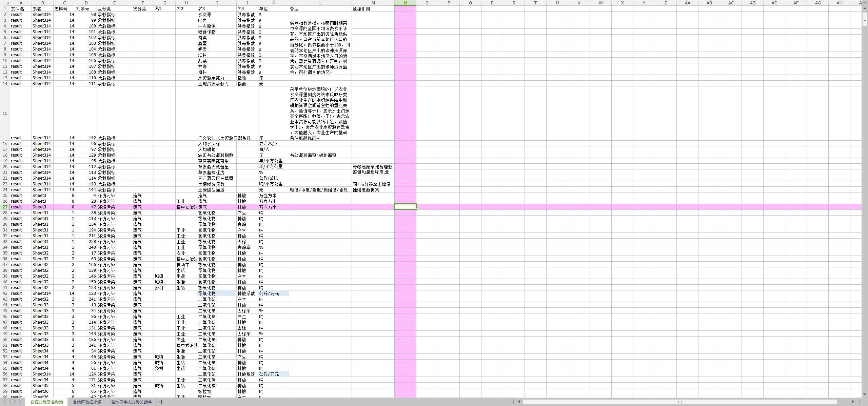Click next sheet navigation arrow
Screen dimensions: 868x406
pyautogui.click(x=15, y=402)
